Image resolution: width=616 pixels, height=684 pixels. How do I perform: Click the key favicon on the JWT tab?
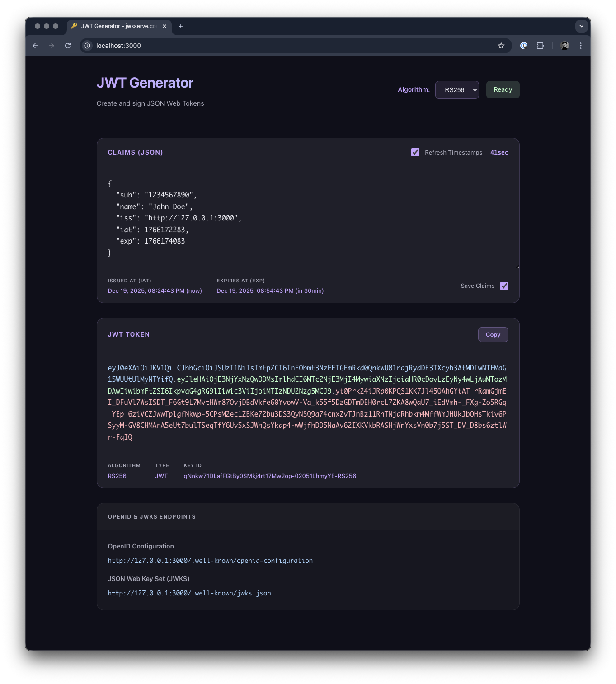click(x=74, y=26)
